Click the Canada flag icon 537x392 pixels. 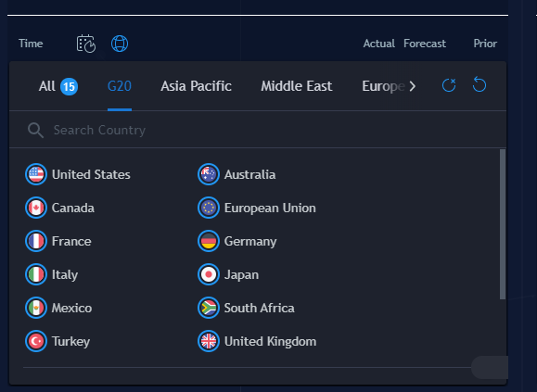click(36, 208)
